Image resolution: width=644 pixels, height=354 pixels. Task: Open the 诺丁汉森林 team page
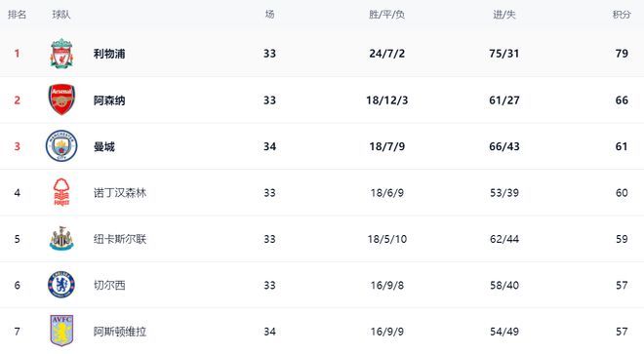[120, 193]
